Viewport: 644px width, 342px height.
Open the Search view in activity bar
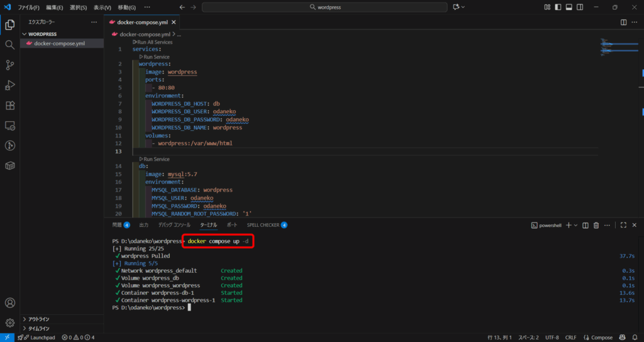pos(9,45)
